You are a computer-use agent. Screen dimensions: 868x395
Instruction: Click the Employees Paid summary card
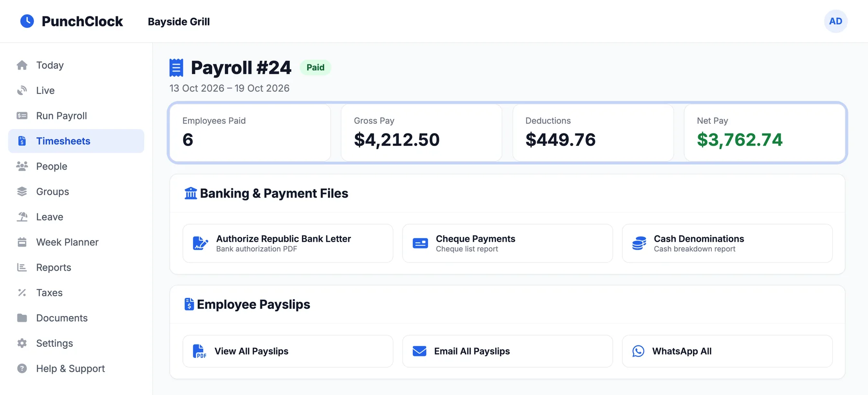(250, 133)
